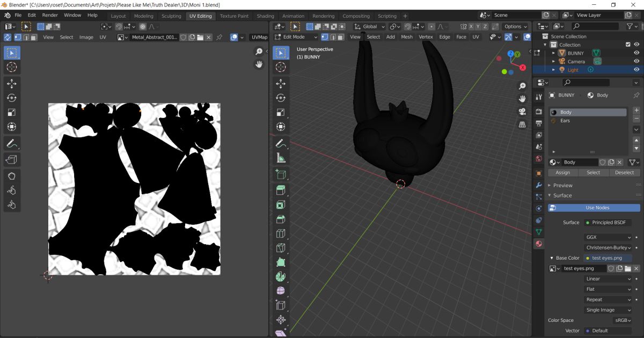Select the Ears material slot
Image resolution: width=644 pixels, height=338 pixels.
565,121
